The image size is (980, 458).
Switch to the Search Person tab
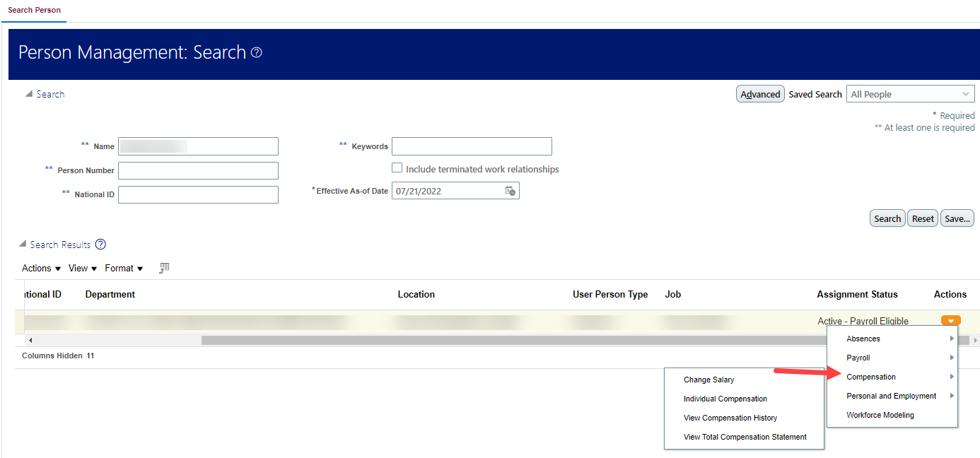[34, 10]
